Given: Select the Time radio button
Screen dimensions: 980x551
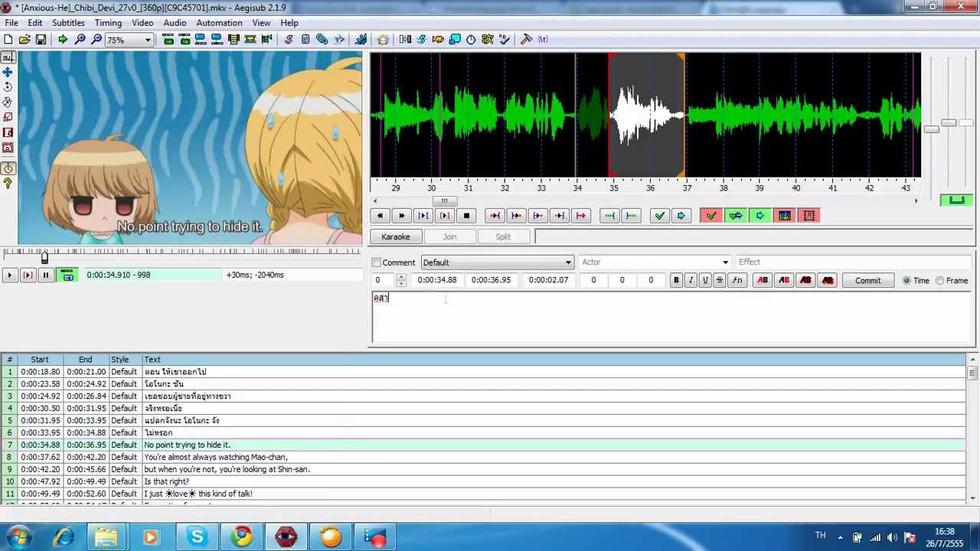Looking at the screenshot, I should pyautogui.click(x=906, y=281).
